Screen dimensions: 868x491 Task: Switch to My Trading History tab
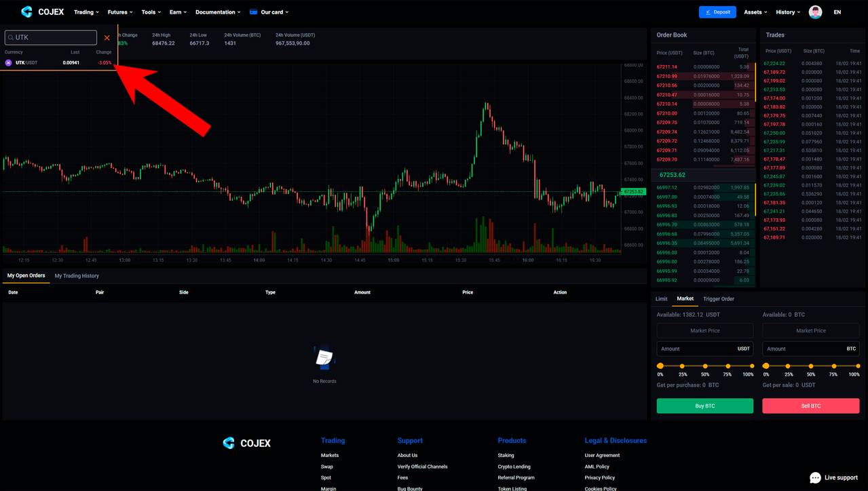pyautogui.click(x=77, y=276)
